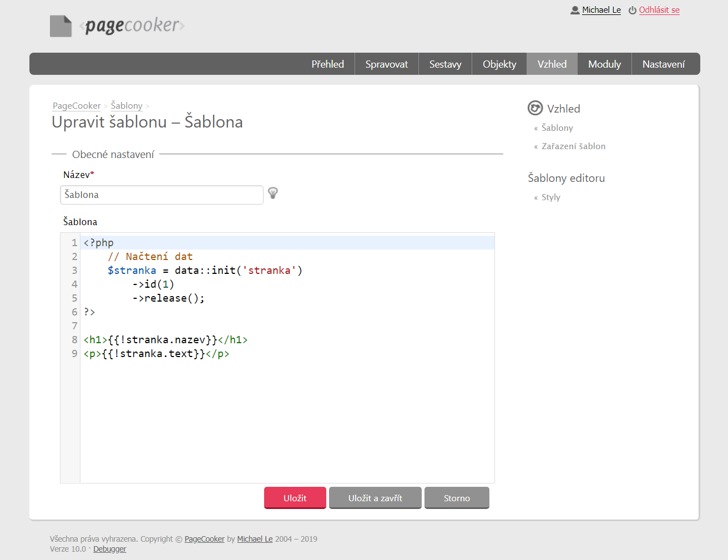Screen dimensions: 728x560
Task: Click the lightbulb hint icon beside Název field
Action: (273, 193)
